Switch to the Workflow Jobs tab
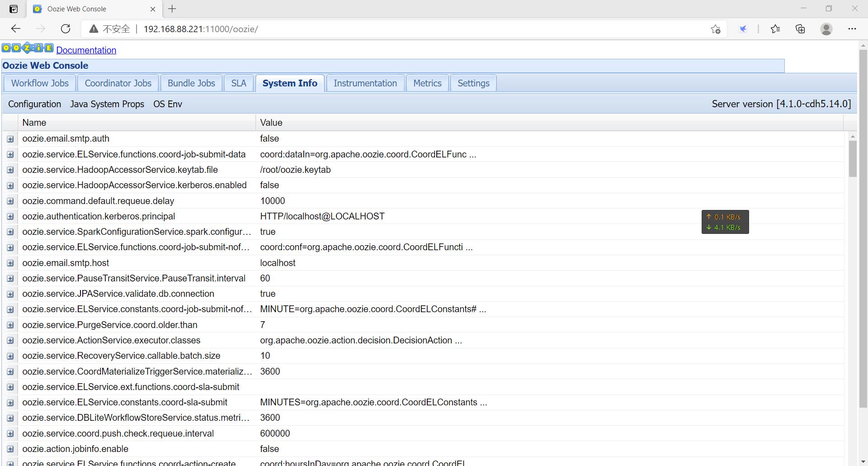 (40, 83)
